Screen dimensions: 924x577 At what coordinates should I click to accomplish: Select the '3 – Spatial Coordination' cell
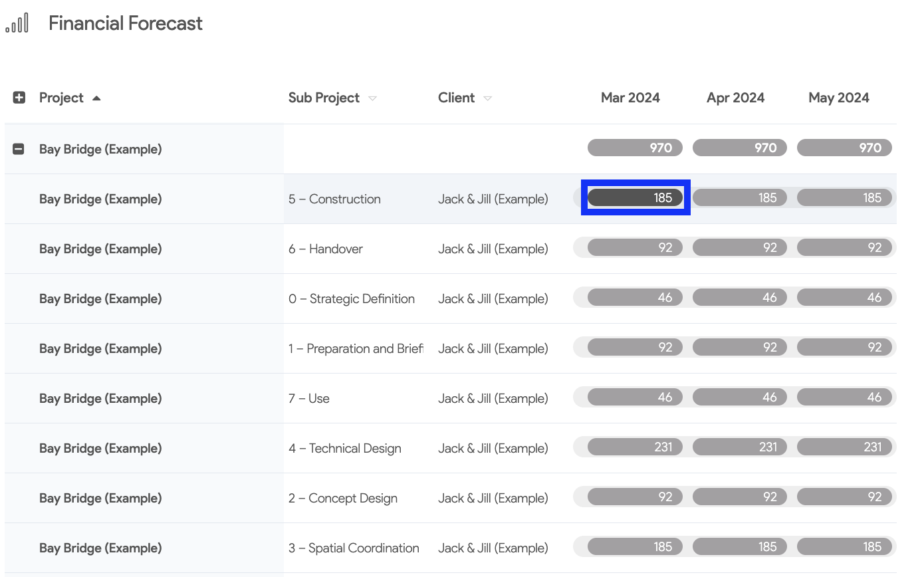point(354,548)
